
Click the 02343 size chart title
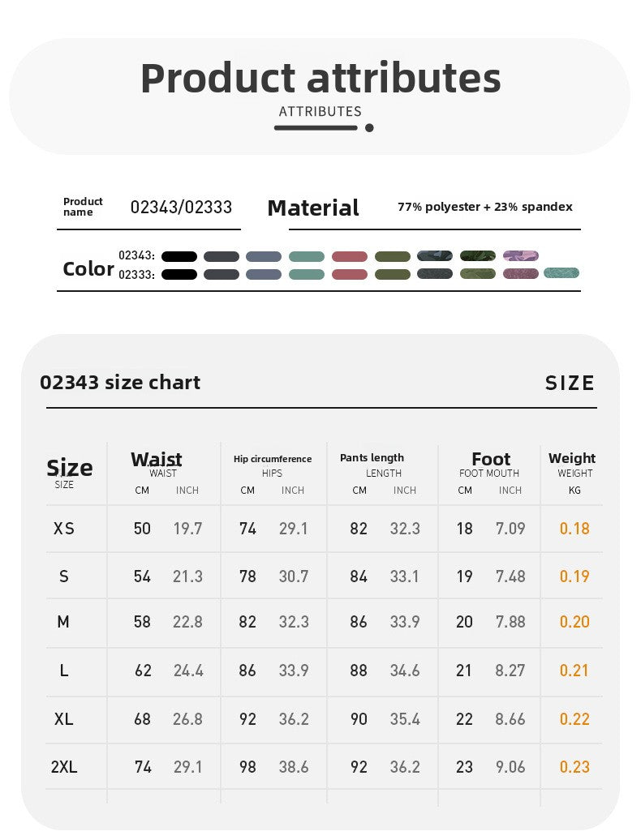pyautogui.click(x=120, y=383)
